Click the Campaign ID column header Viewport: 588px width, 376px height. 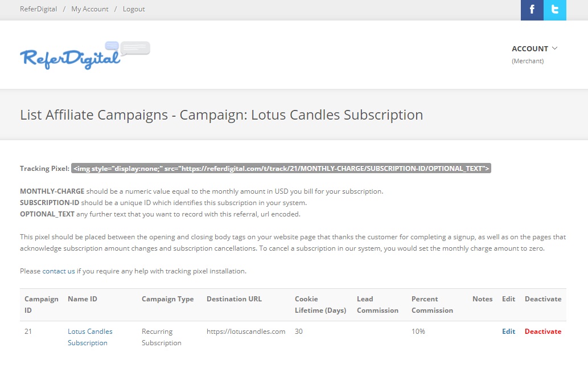[41, 304]
